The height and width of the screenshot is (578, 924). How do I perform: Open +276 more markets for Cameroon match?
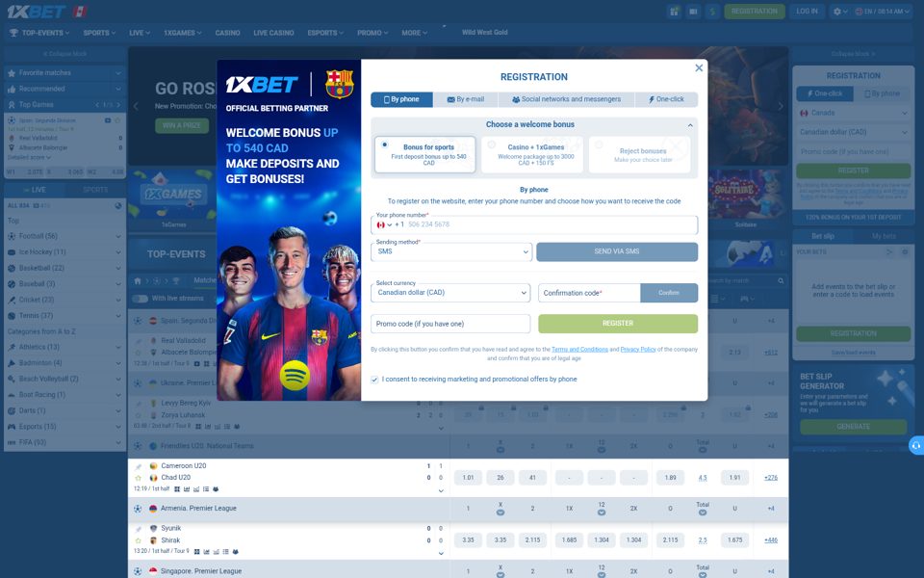pos(771,478)
